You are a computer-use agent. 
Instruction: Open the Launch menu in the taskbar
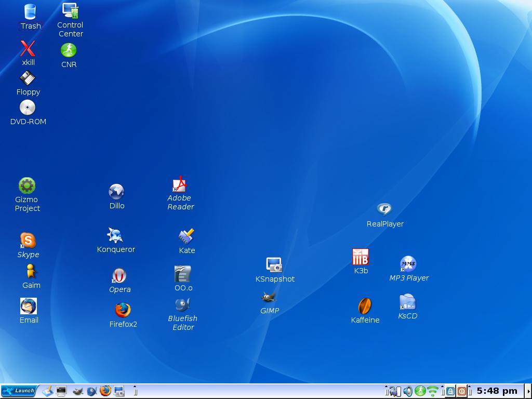(18, 391)
